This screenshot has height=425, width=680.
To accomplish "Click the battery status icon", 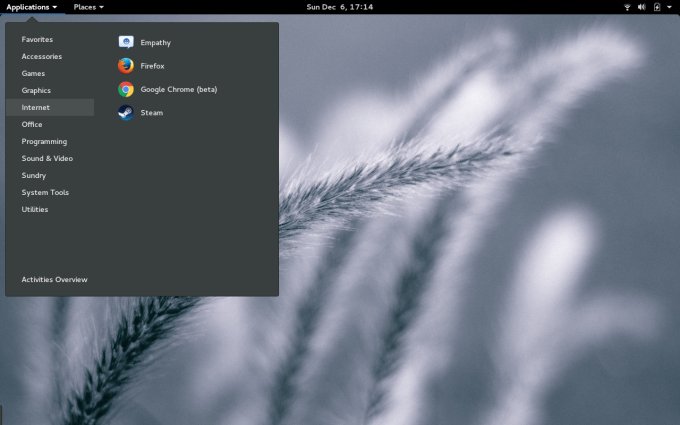I will (x=657, y=7).
